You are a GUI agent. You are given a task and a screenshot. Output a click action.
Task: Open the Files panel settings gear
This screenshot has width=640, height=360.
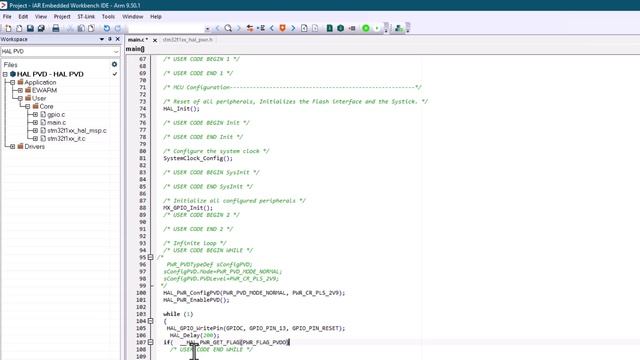tap(114, 64)
